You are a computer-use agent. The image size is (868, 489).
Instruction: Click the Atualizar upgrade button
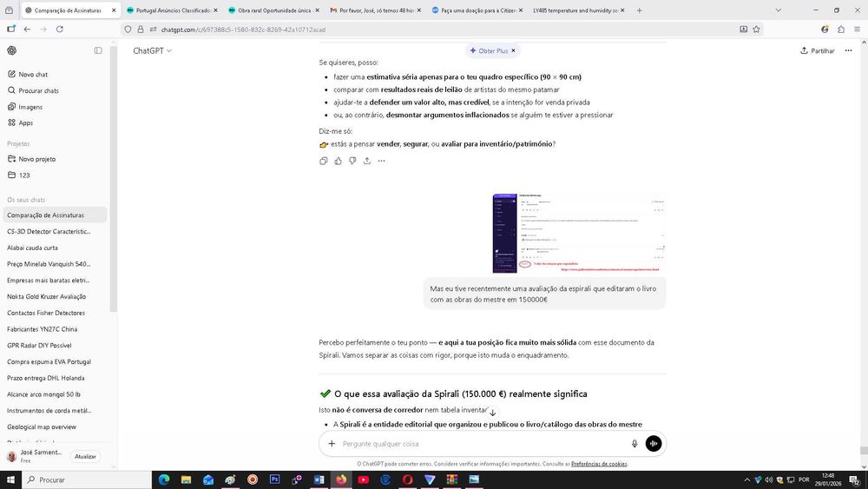click(x=85, y=457)
